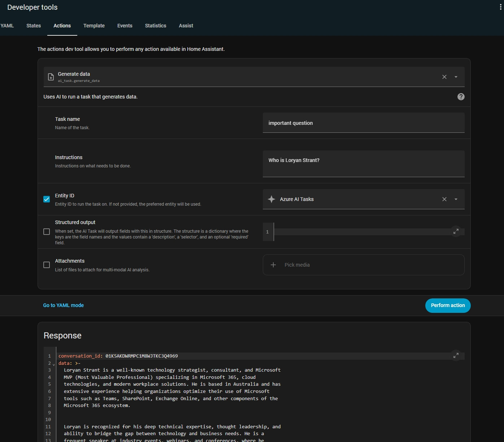This screenshot has height=442, width=504.
Task: Click the Generate data action file icon
Action: coord(51,77)
